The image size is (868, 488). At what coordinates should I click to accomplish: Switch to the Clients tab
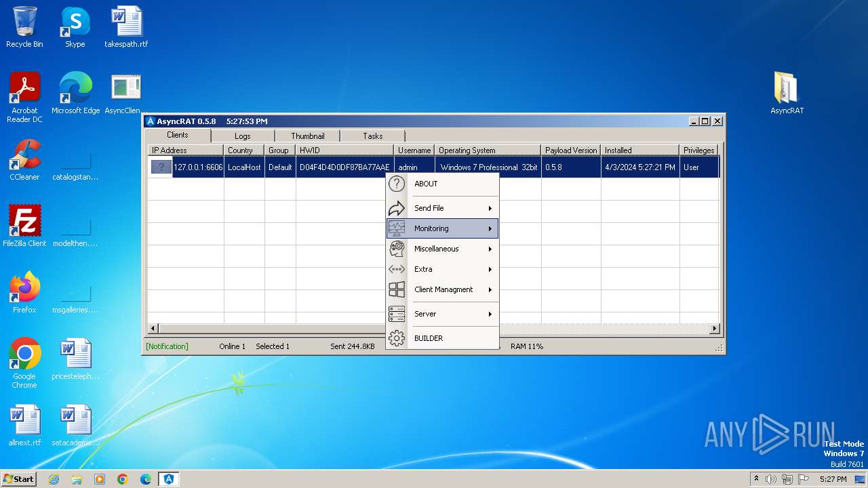point(178,135)
